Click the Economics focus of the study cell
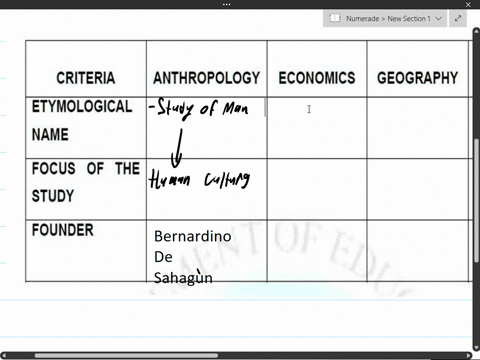 pos(317,189)
